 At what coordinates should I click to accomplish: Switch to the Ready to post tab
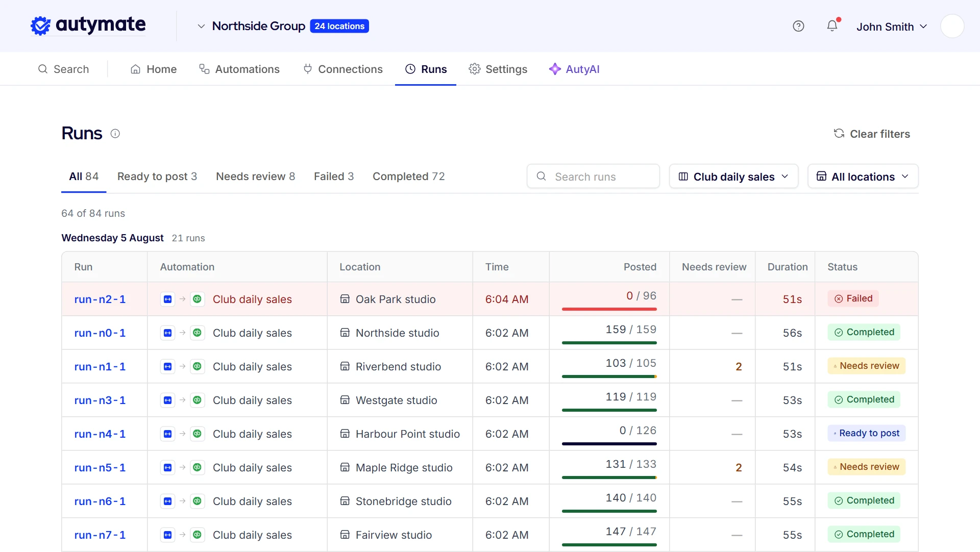point(157,177)
